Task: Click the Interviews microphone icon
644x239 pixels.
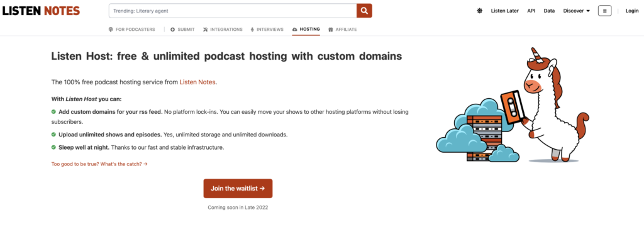Action: (253, 30)
